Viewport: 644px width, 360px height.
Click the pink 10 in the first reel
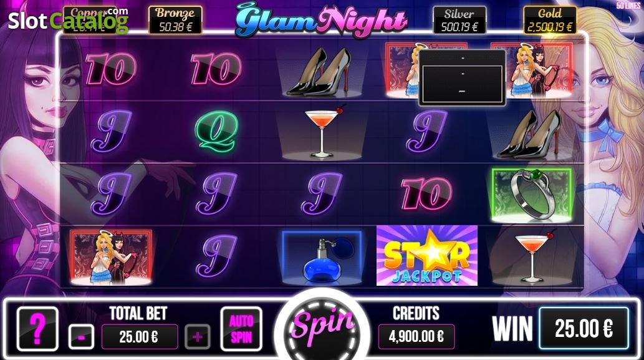coord(111,69)
